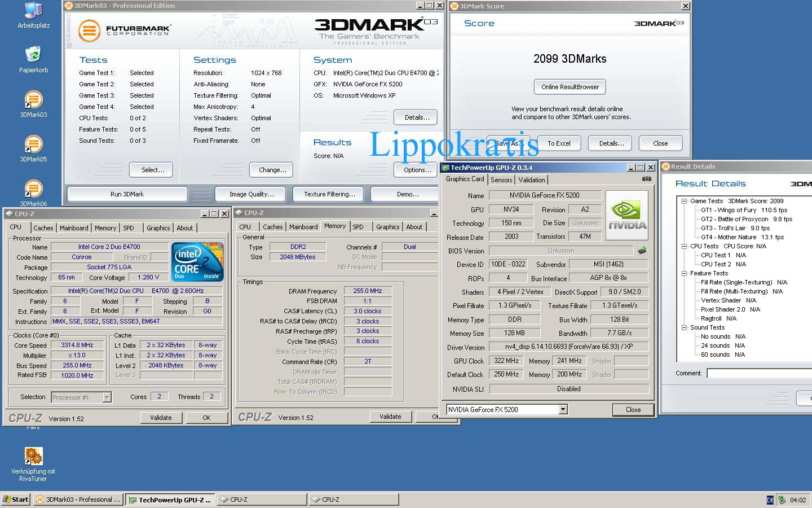The image size is (812, 508).
Task: Launch the 3DMark03 desktop shortcut
Action: coord(33,104)
